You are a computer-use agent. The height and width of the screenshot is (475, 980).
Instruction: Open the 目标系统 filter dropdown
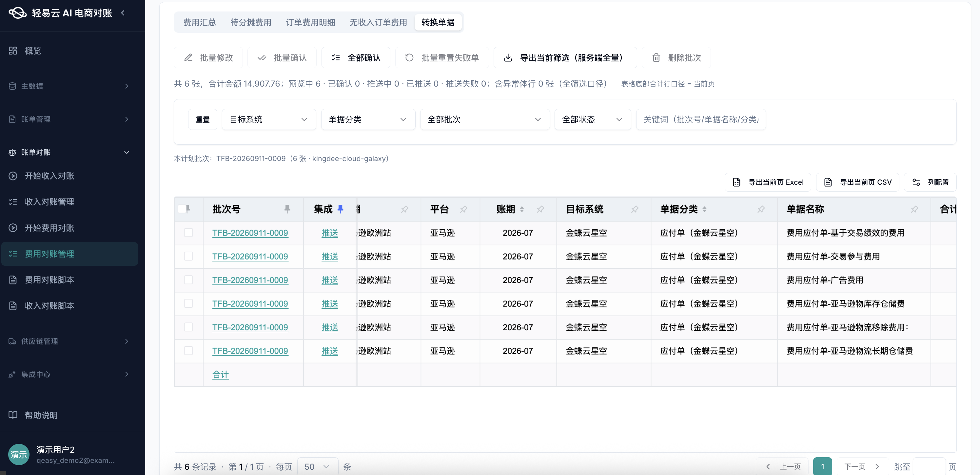268,119
